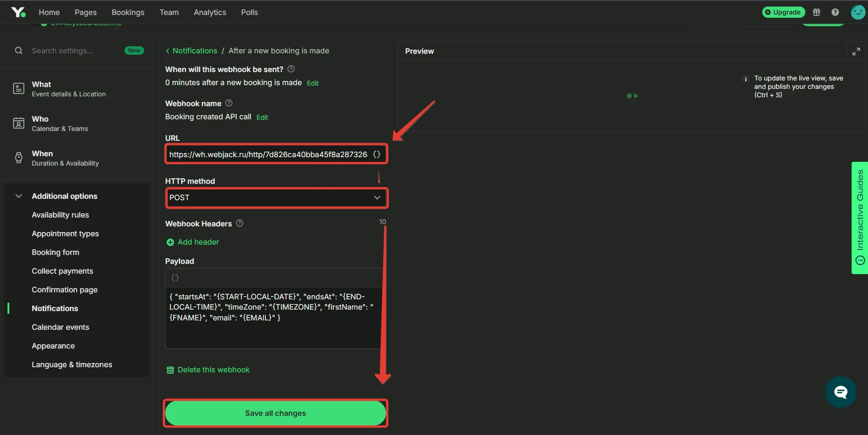Click the YouCanBookMe logo icon
The image size is (868, 435).
[x=18, y=12]
